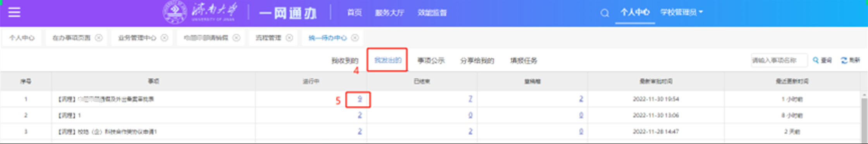Click the 序号 column header
868x144 pixels.
coord(26,81)
